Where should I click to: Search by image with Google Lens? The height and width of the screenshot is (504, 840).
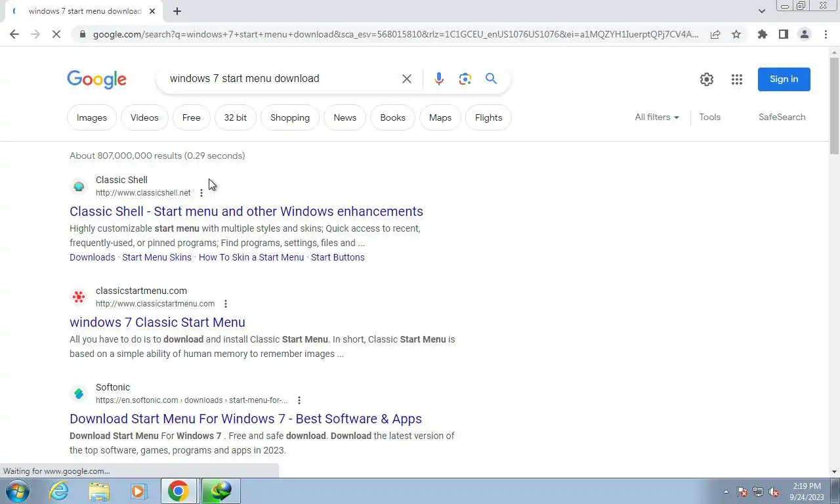click(465, 79)
